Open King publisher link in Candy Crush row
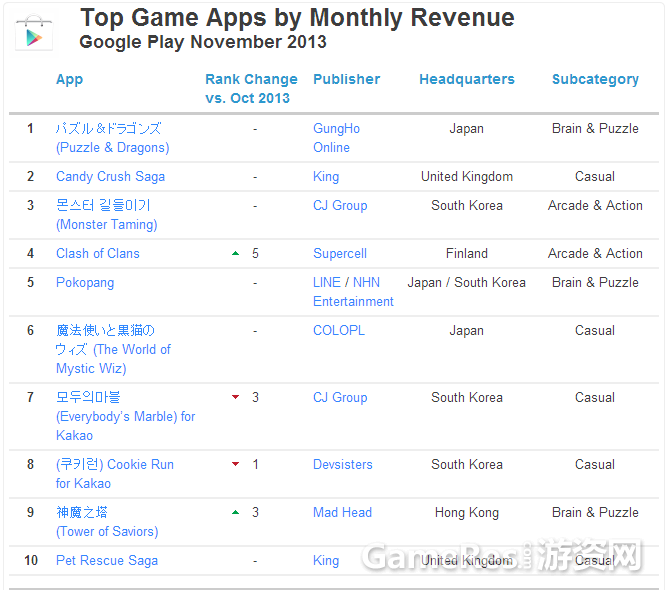This screenshot has width=667, height=590. [326, 177]
